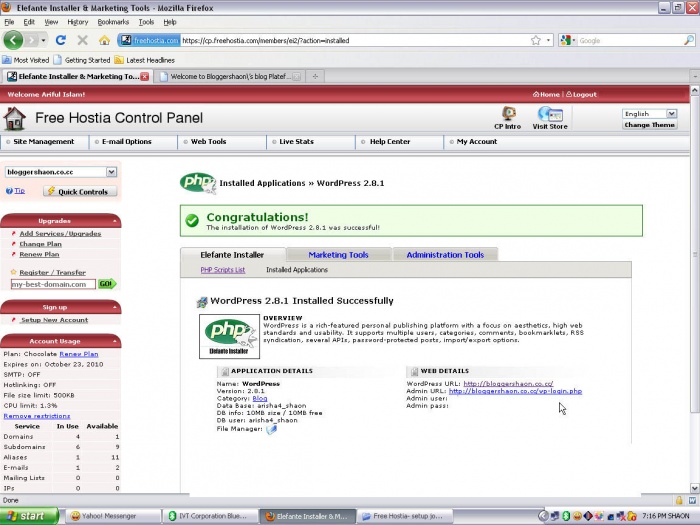Collapse the Upgrades panel
This screenshot has width=700, height=525.
tap(115, 221)
